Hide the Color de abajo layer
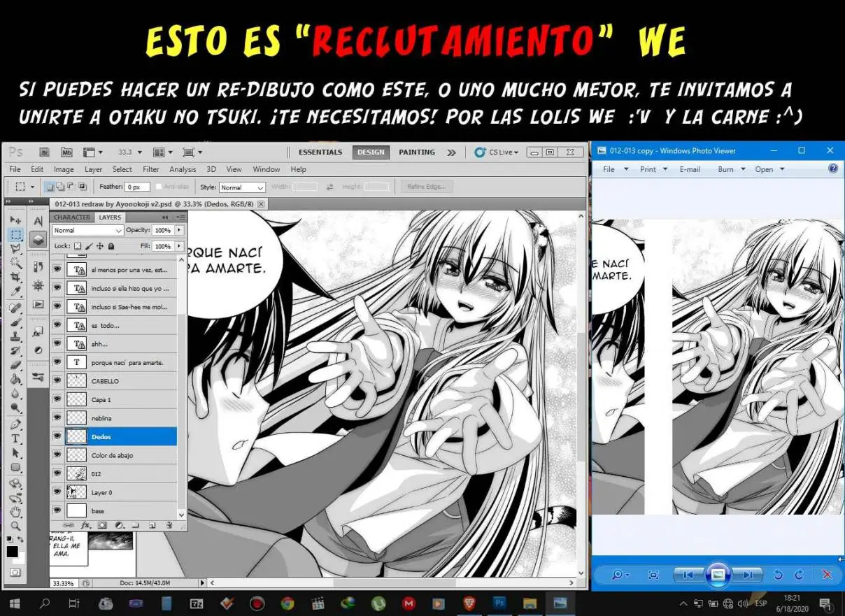This screenshot has width=845, height=616. 57,455
